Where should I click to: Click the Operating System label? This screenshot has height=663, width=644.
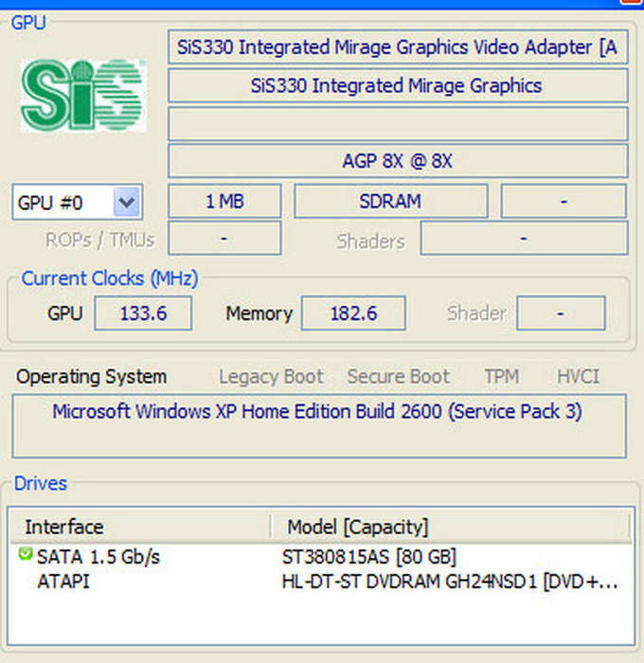pyautogui.click(x=91, y=377)
